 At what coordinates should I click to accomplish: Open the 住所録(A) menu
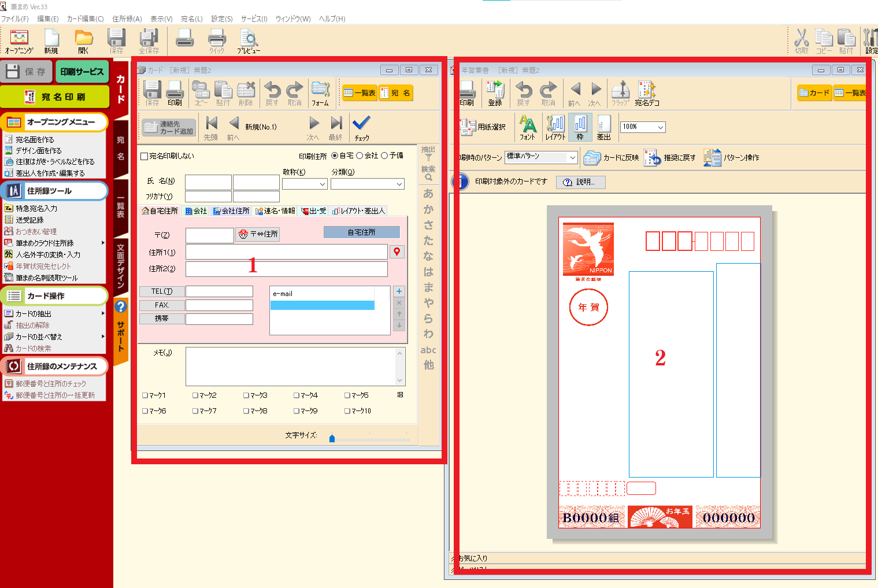click(x=127, y=19)
